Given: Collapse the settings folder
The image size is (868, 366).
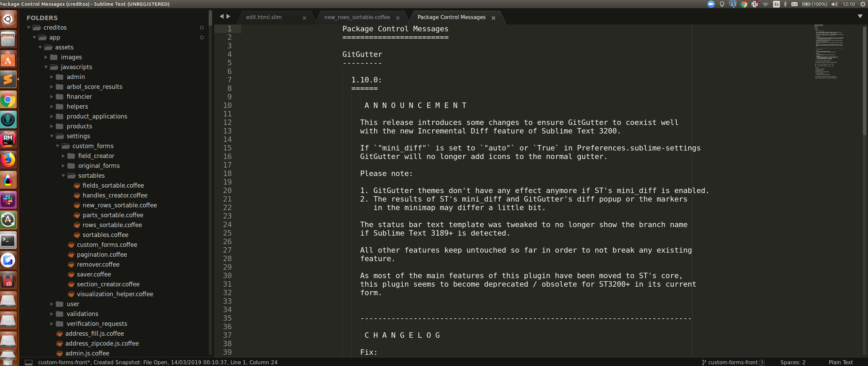Looking at the screenshot, I should 52,136.
